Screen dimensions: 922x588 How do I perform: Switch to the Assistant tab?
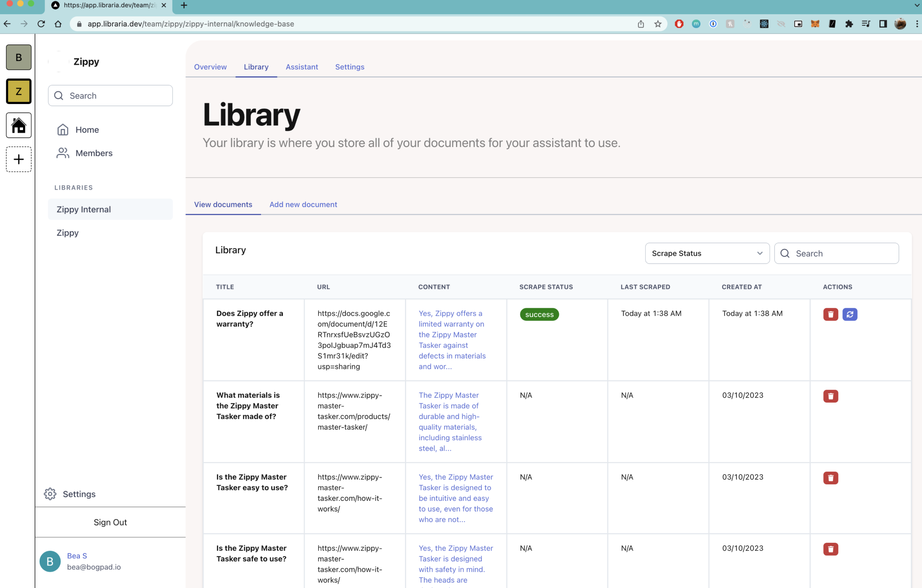click(302, 67)
